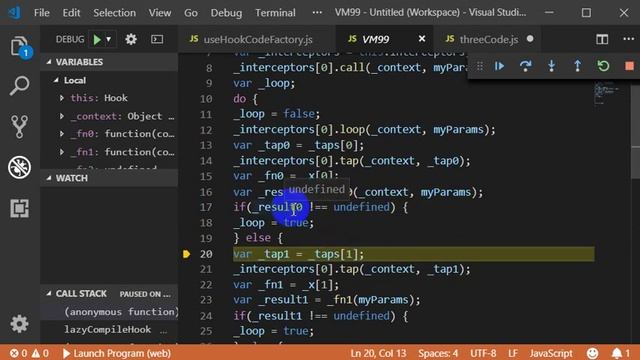Click the PAUSED ON label in call stack
640x360 pixels.
(x=145, y=294)
